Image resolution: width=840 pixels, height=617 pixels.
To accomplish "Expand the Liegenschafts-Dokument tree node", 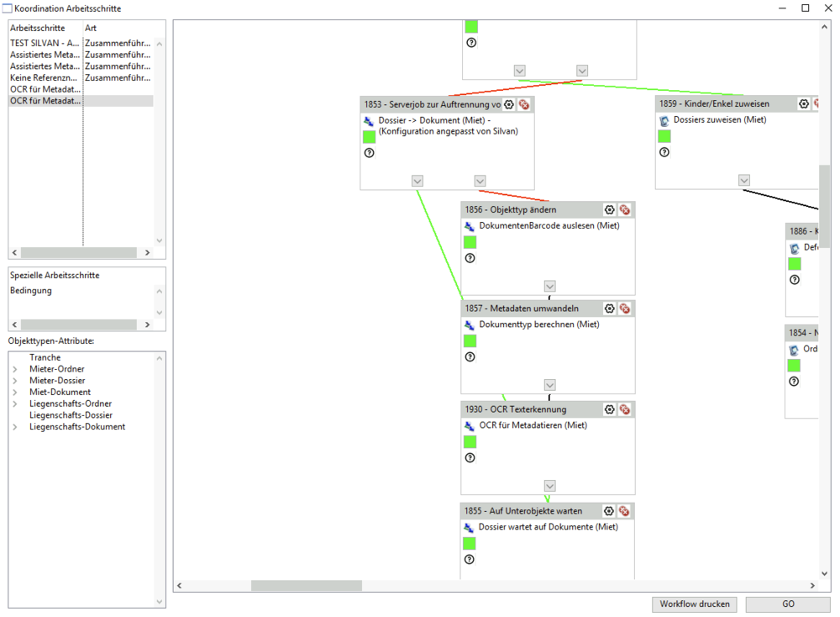I will (x=15, y=427).
